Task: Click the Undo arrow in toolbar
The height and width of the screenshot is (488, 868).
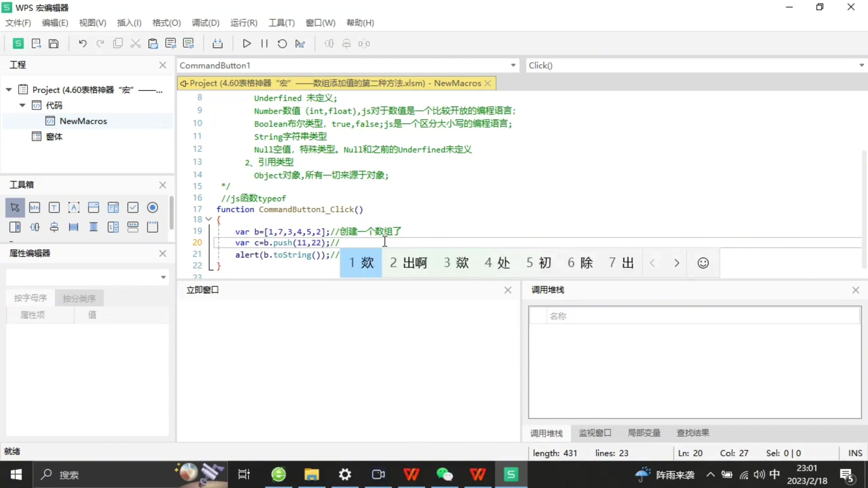Action: 82,43
